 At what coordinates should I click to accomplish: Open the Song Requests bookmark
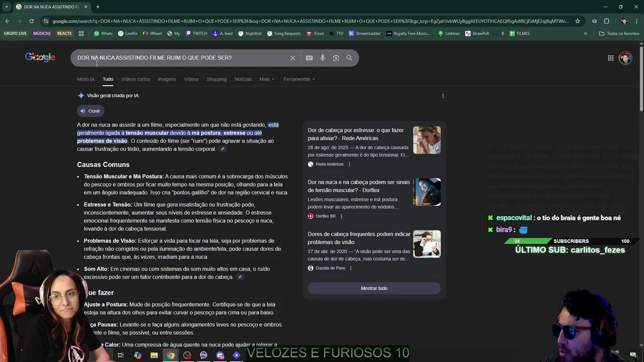pyautogui.click(x=284, y=34)
